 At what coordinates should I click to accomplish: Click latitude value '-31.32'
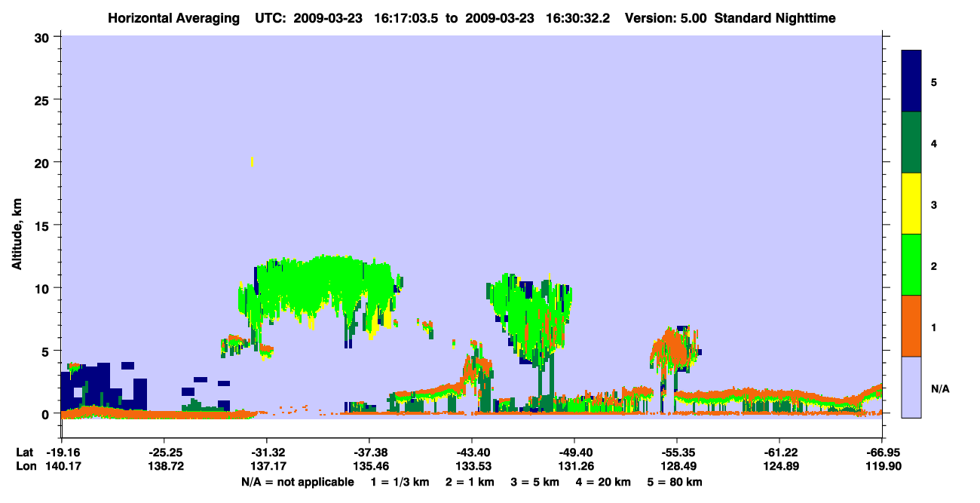[267, 452]
